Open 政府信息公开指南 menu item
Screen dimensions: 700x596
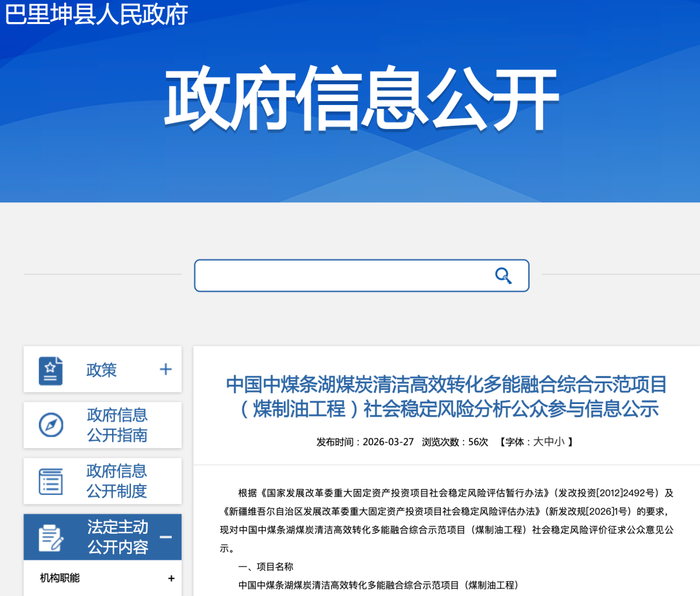(102, 425)
